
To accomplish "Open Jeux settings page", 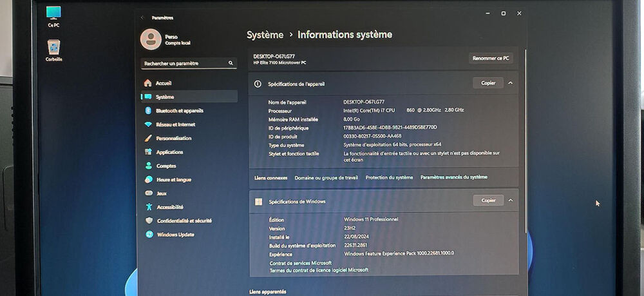I will tap(189, 193).
